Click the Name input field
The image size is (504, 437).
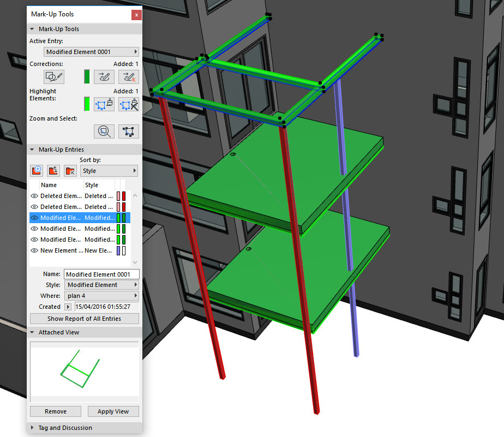[101, 274]
